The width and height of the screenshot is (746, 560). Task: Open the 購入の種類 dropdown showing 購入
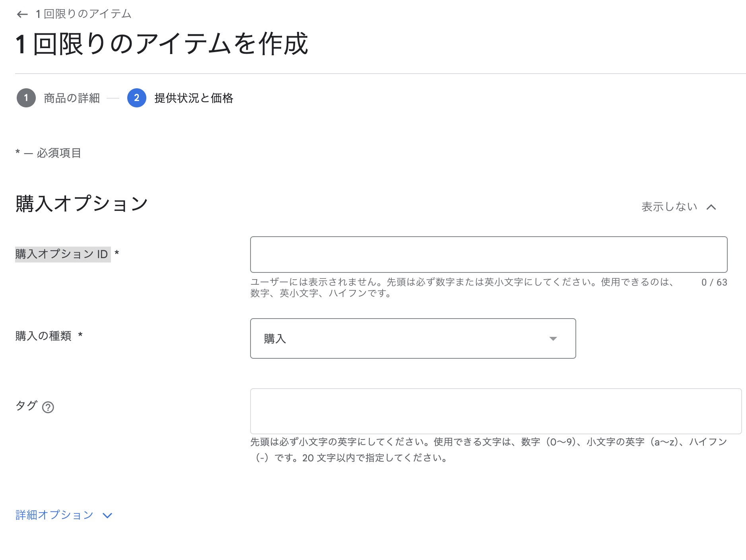(x=413, y=338)
